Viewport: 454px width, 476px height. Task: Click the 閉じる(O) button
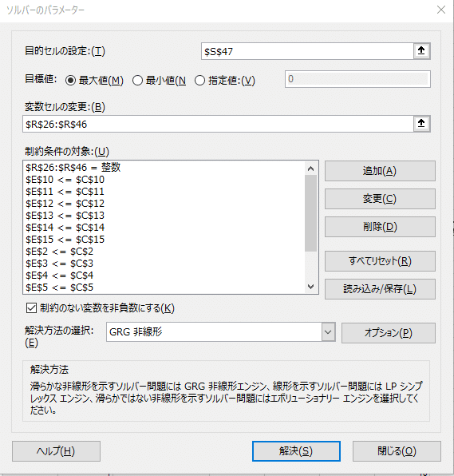[397, 451]
